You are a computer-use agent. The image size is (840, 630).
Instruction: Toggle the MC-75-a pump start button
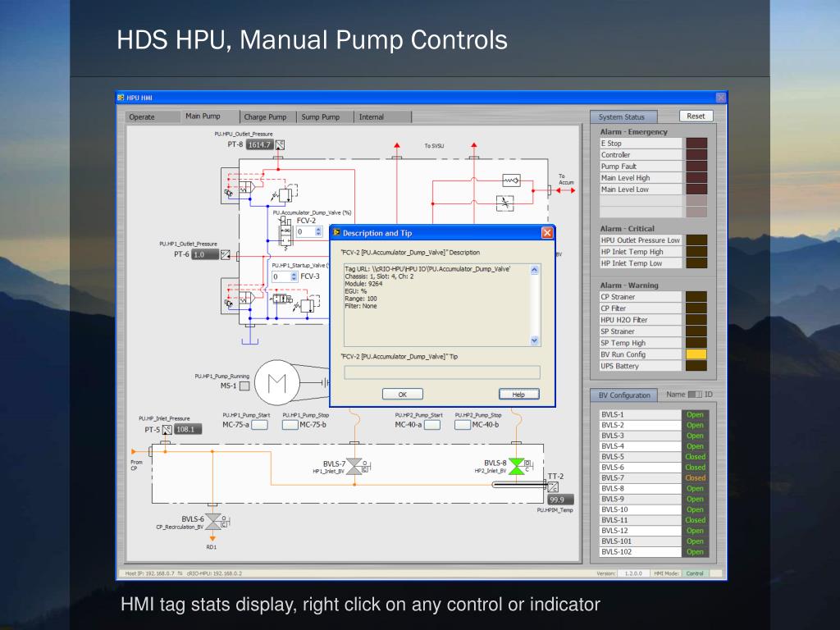click(x=259, y=425)
